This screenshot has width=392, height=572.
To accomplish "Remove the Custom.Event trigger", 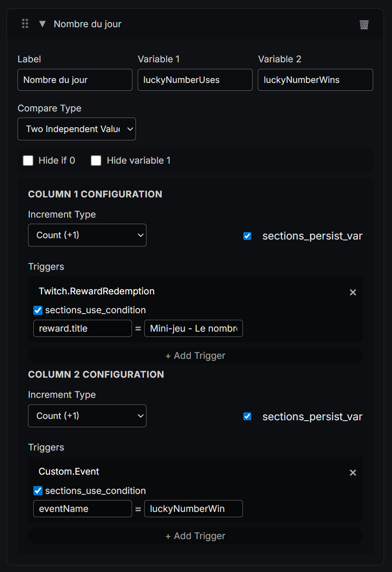I will (x=353, y=472).
